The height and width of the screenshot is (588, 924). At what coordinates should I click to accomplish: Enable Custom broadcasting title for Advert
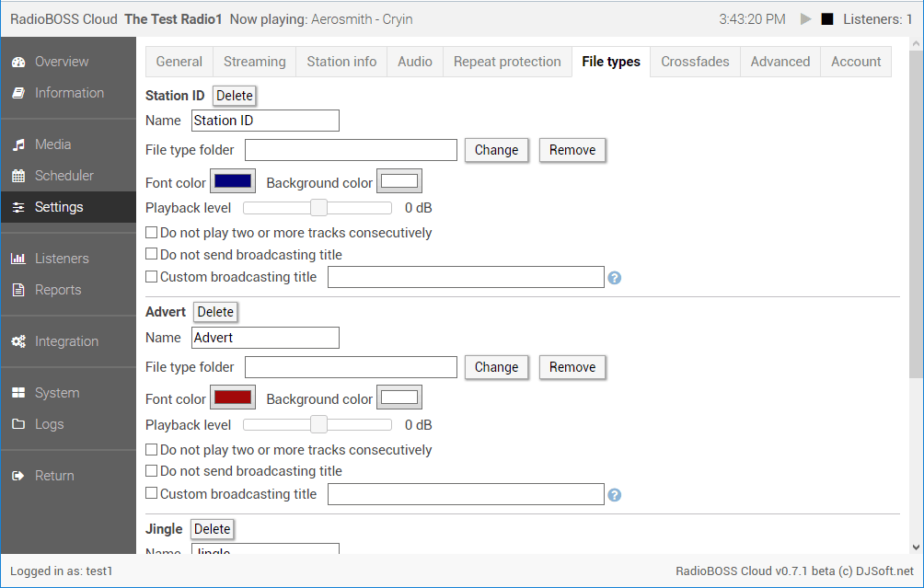click(151, 493)
